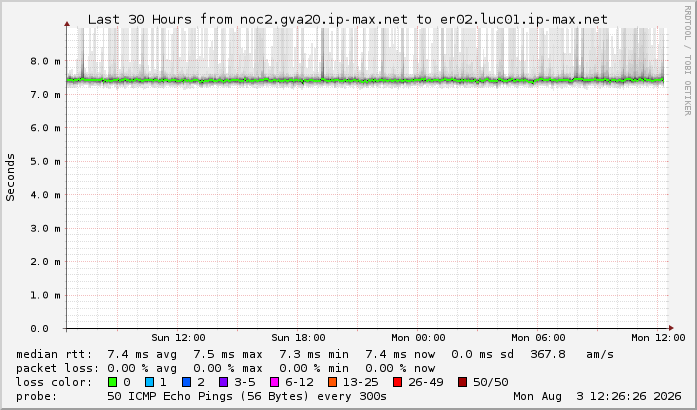Select the orange swatch for 13-25 loss
The image size is (697, 410).
332,382
